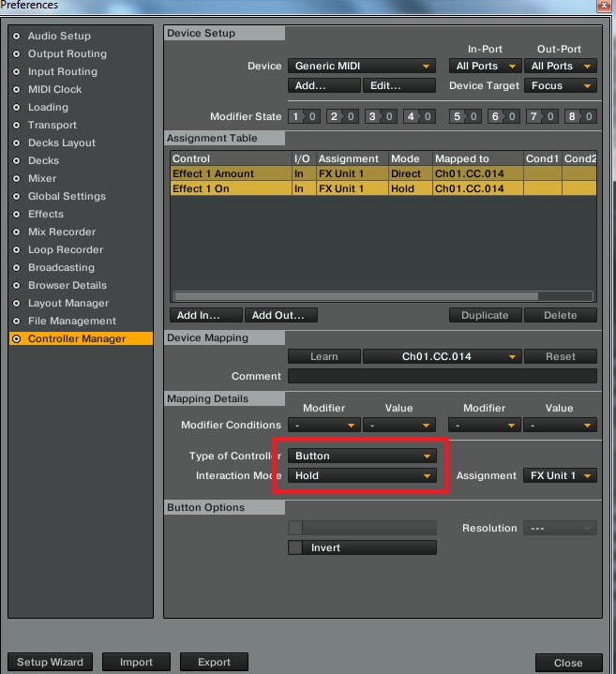Select the Effect 1 Amount assignment row
The height and width of the screenshot is (674, 616).
tap(383, 173)
